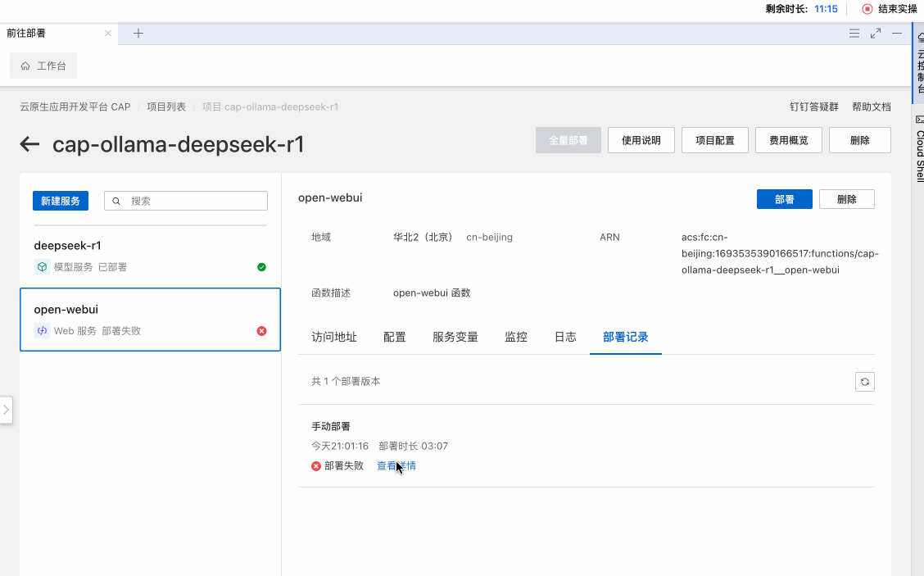Click the red 部署失败 icon in deployment record
Viewport: 924px width, 576px height.
pyautogui.click(x=316, y=465)
